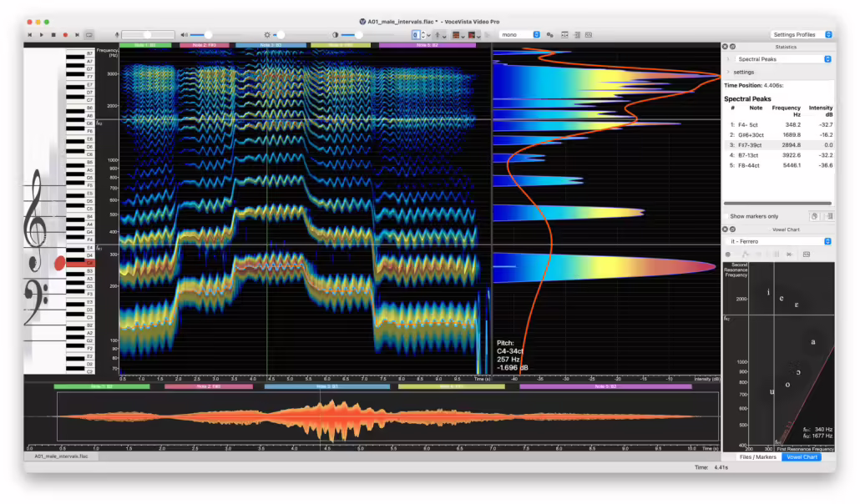860x504 pixels.
Task: Close the Statistics panel
Action: [x=725, y=47]
